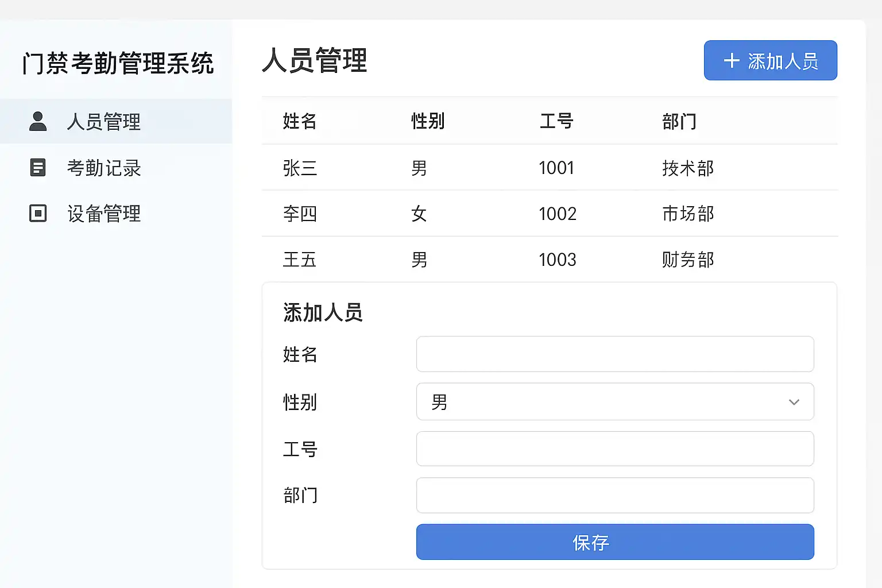Click the person icon in sidebar
This screenshot has width=882, height=588.
(x=38, y=121)
